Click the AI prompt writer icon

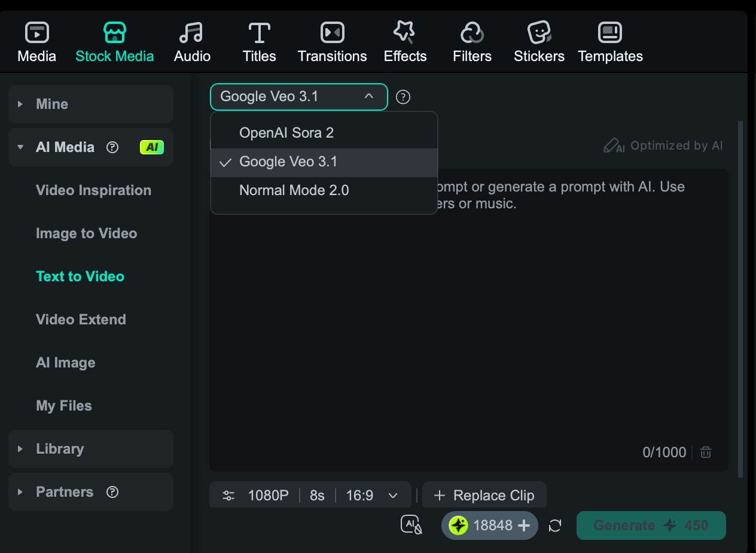(x=411, y=525)
